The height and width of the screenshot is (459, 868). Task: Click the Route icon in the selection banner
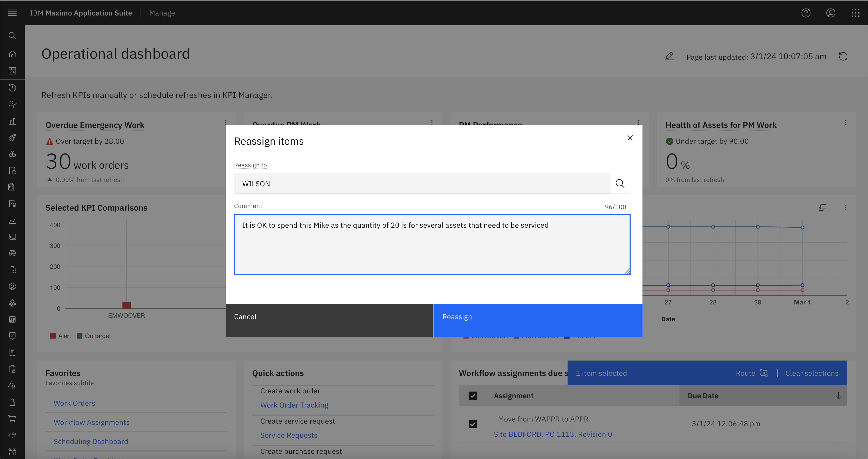pyautogui.click(x=764, y=373)
